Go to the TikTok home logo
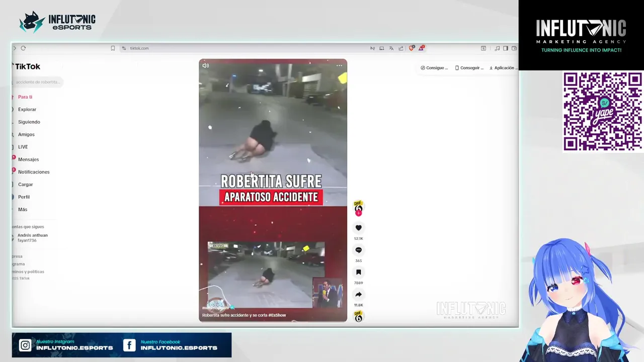The width and height of the screenshot is (644, 362). [27, 66]
